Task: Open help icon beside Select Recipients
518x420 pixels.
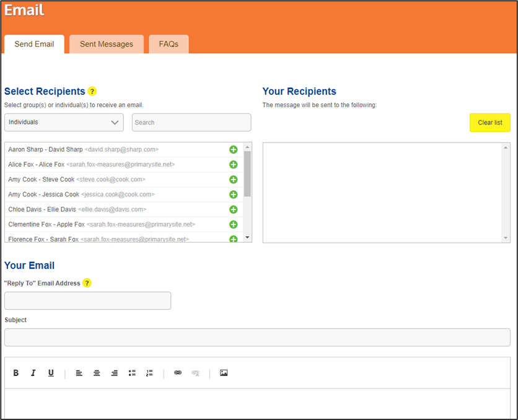Action: (x=92, y=92)
